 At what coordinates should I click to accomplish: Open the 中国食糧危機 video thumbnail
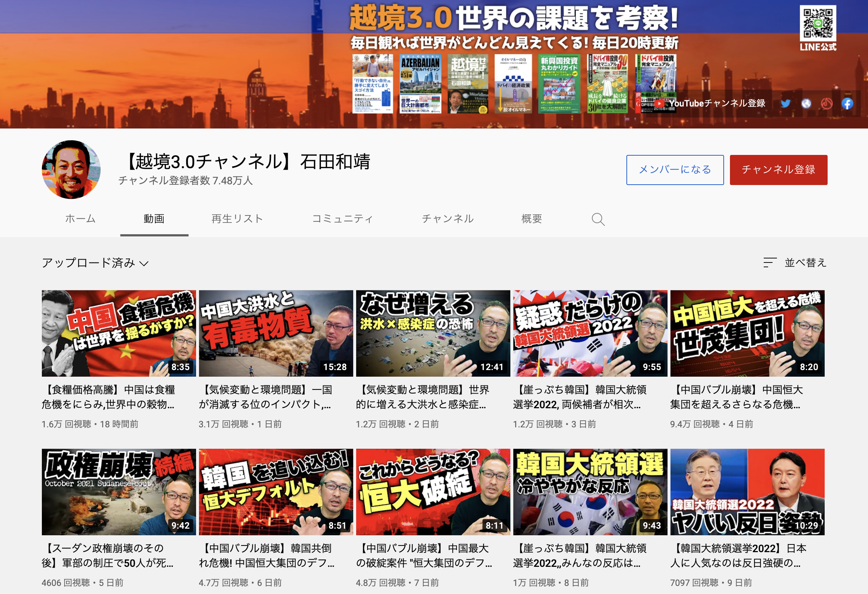coord(119,333)
